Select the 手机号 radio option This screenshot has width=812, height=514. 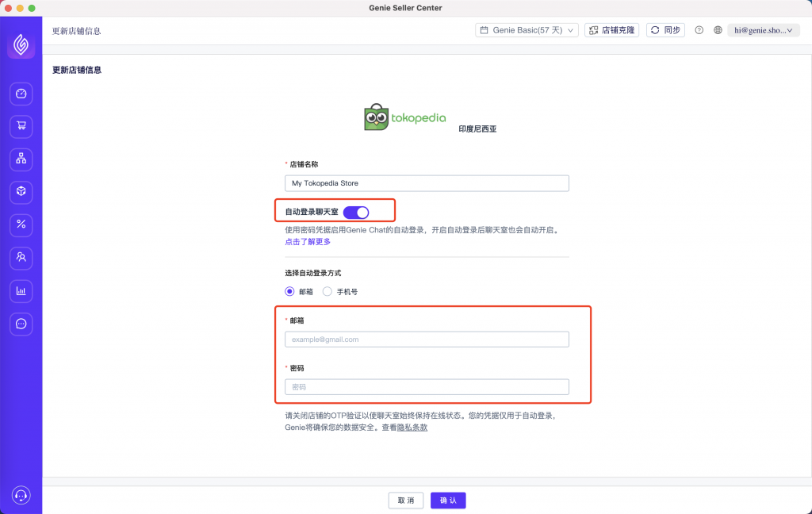click(327, 292)
